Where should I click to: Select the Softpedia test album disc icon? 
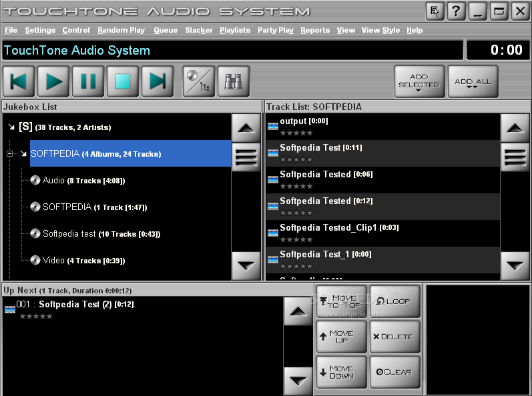[x=35, y=234]
